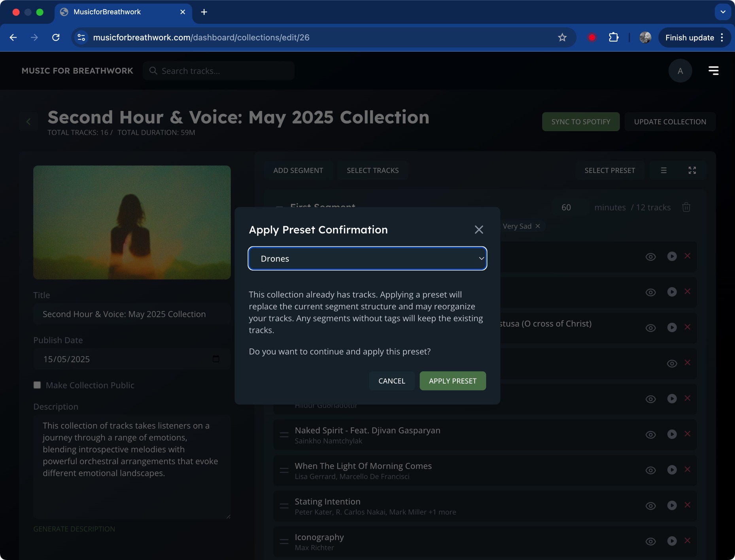Toggle visibility of O cross of Christ track

coord(650,328)
